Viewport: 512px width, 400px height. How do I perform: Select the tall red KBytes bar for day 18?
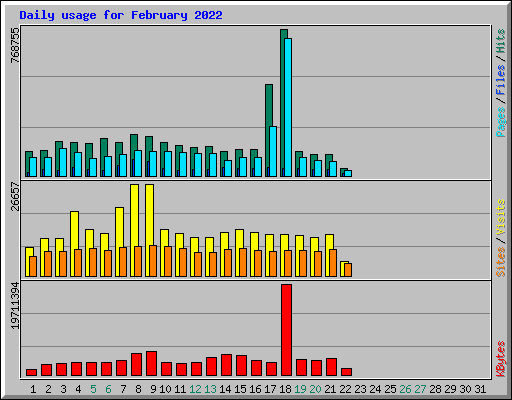[x=286, y=330]
